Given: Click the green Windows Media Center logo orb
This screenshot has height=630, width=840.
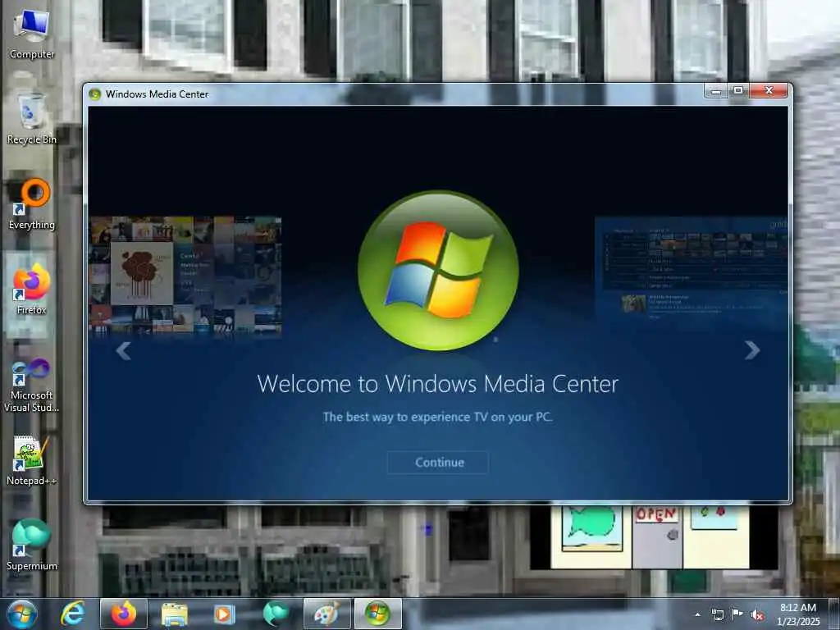Looking at the screenshot, I should point(438,271).
